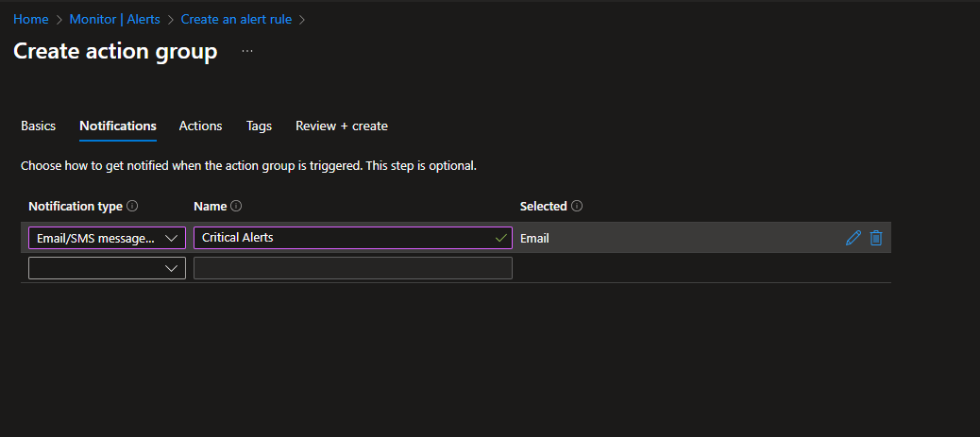
Task: Click the info icon beside Notification type
Action: point(132,206)
